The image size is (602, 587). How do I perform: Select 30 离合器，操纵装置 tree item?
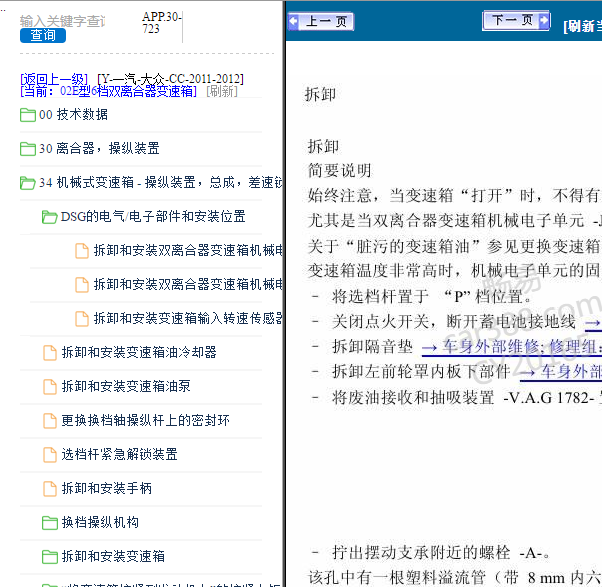(99, 148)
